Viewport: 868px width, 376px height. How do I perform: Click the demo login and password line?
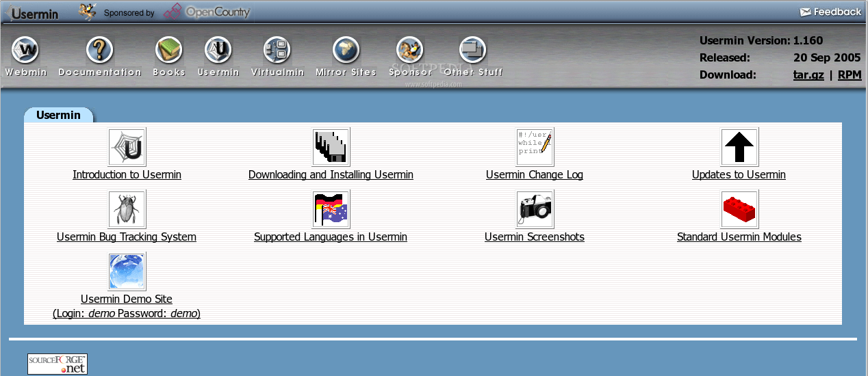click(127, 314)
